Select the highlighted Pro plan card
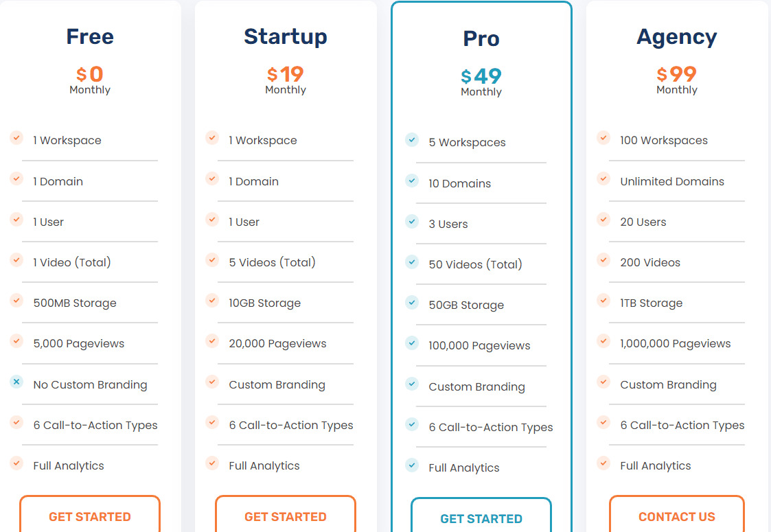The image size is (771, 532). point(481,266)
